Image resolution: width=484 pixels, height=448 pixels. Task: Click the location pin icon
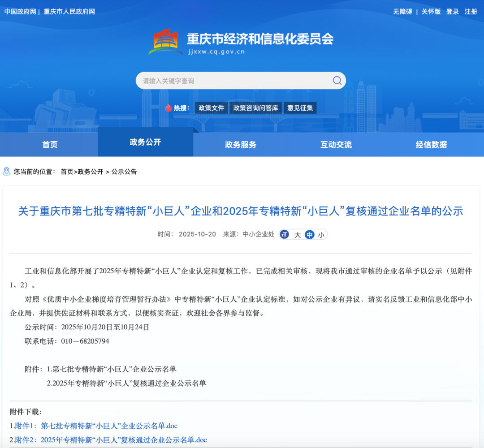point(6,172)
